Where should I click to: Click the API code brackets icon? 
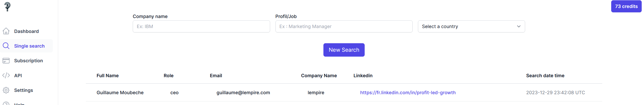coord(6,75)
